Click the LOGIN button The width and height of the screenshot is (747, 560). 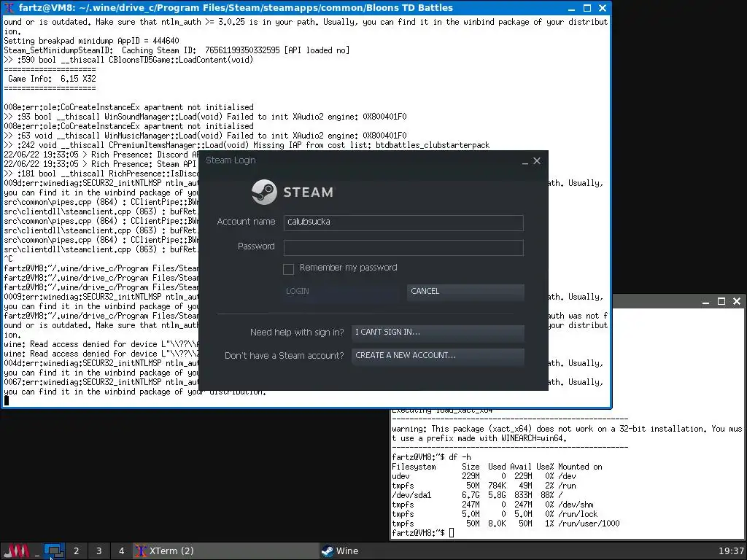341,292
